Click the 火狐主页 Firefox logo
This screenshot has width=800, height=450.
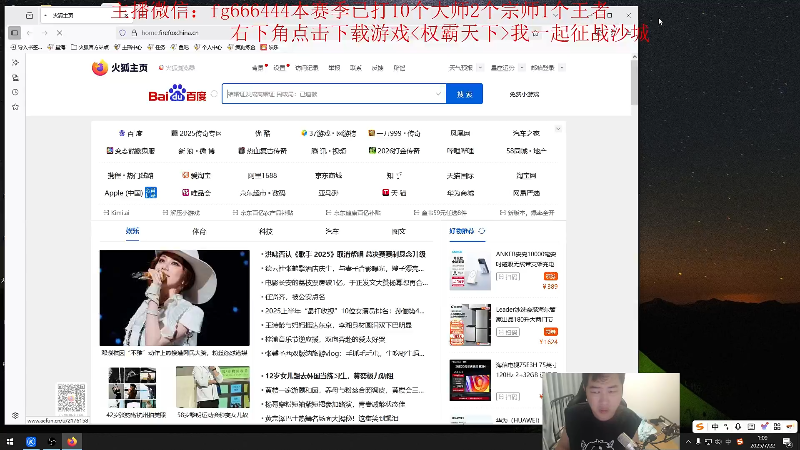120,68
